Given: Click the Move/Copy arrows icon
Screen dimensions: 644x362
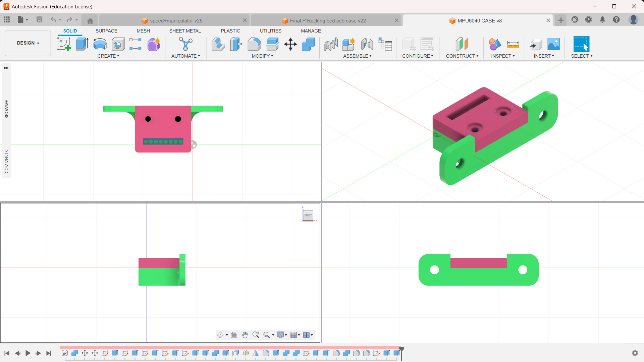Looking at the screenshot, I should pos(290,44).
